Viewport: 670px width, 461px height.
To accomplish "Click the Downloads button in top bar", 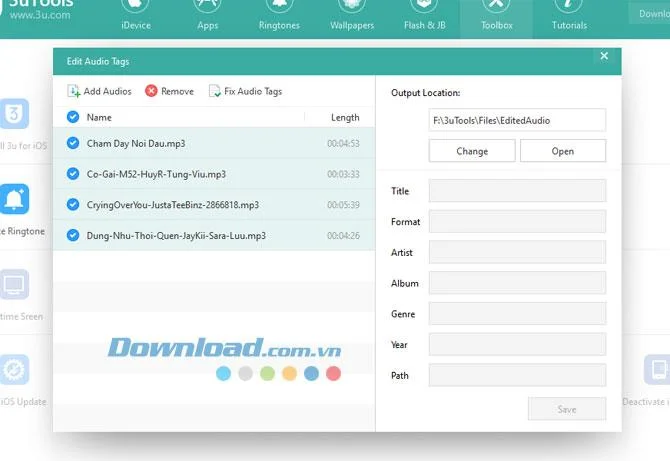I will point(649,14).
